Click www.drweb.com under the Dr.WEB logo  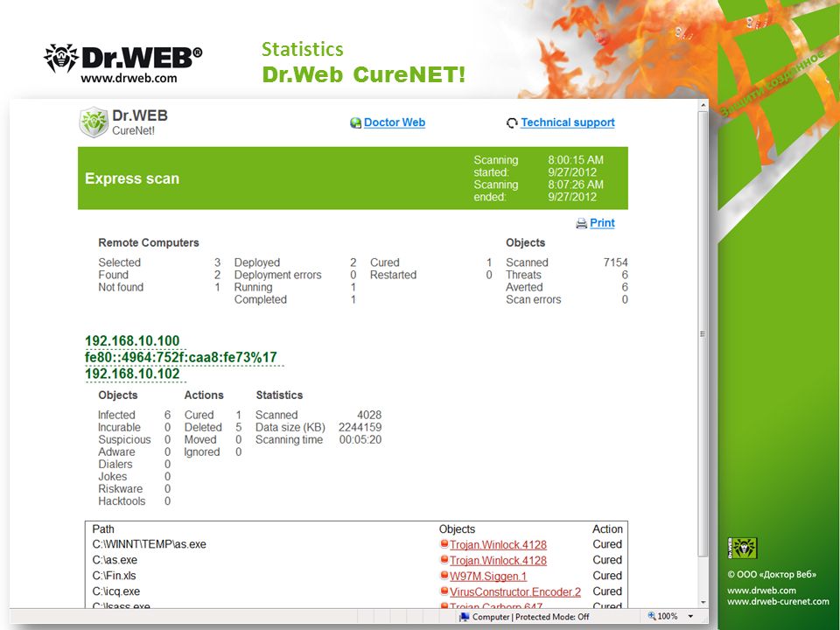click(x=129, y=78)
